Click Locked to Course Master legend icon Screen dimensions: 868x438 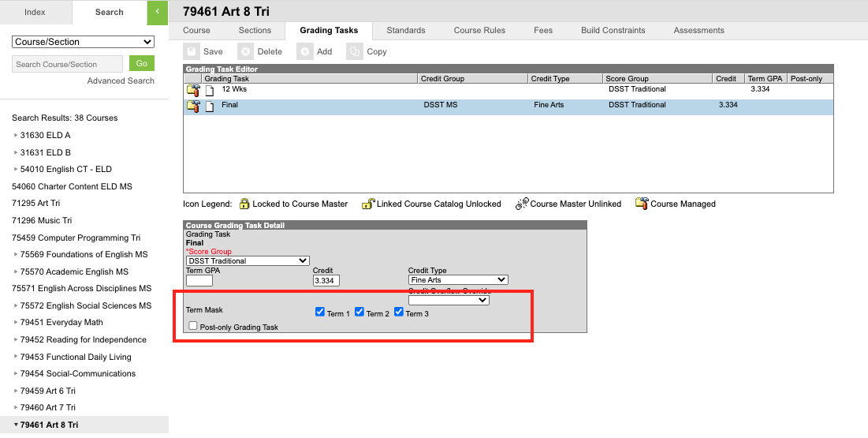244,204
